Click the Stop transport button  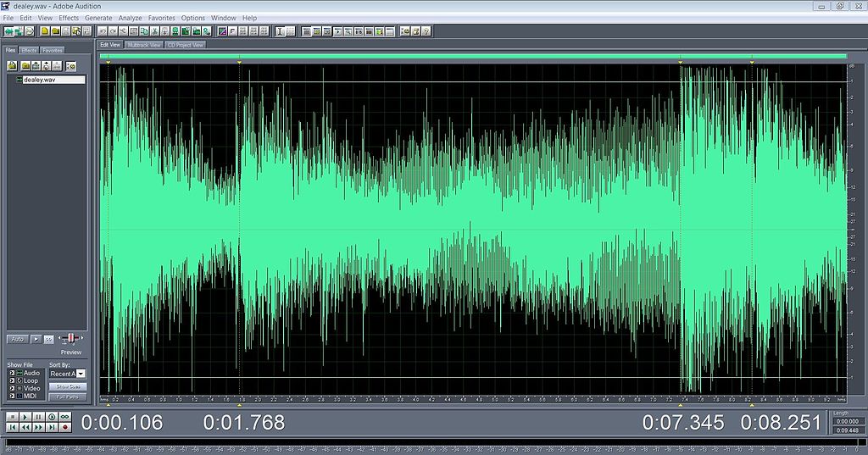13,417
